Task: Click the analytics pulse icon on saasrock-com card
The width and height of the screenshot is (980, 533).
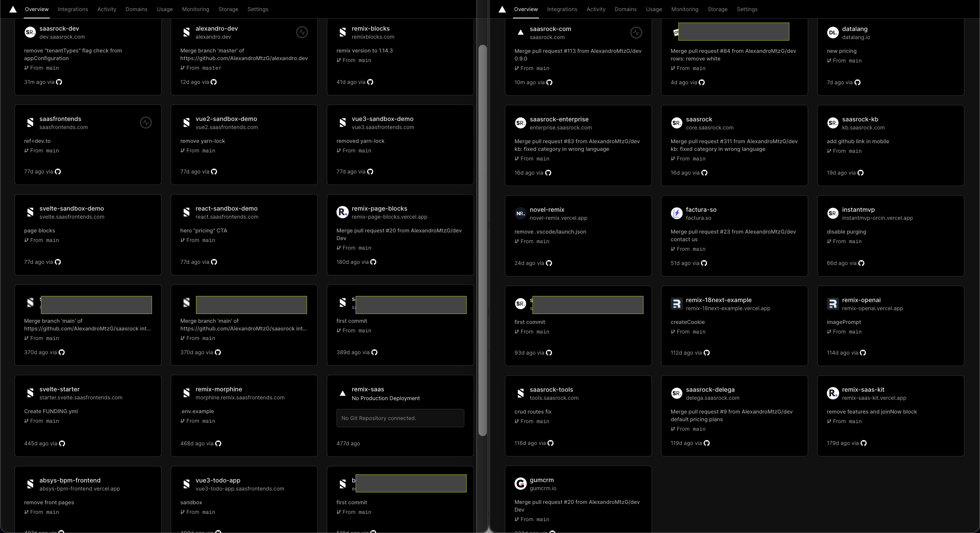Action: tap(636, 33)
